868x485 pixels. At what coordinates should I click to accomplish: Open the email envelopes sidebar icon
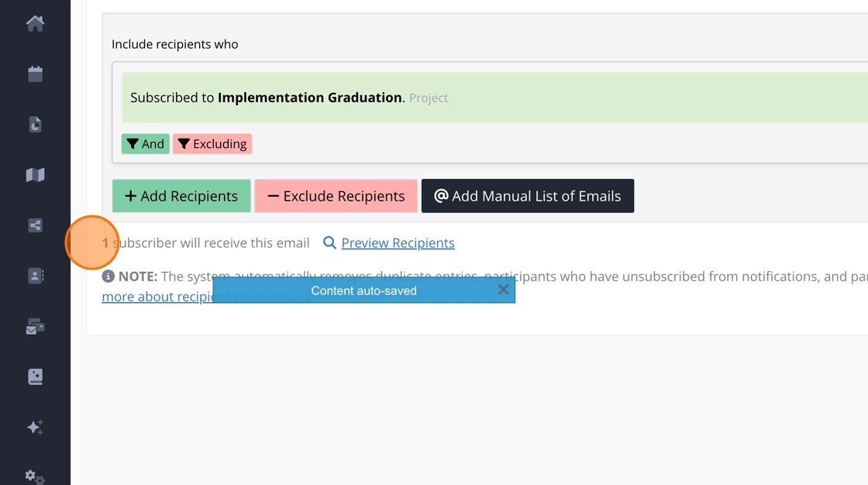click(35, 326)
